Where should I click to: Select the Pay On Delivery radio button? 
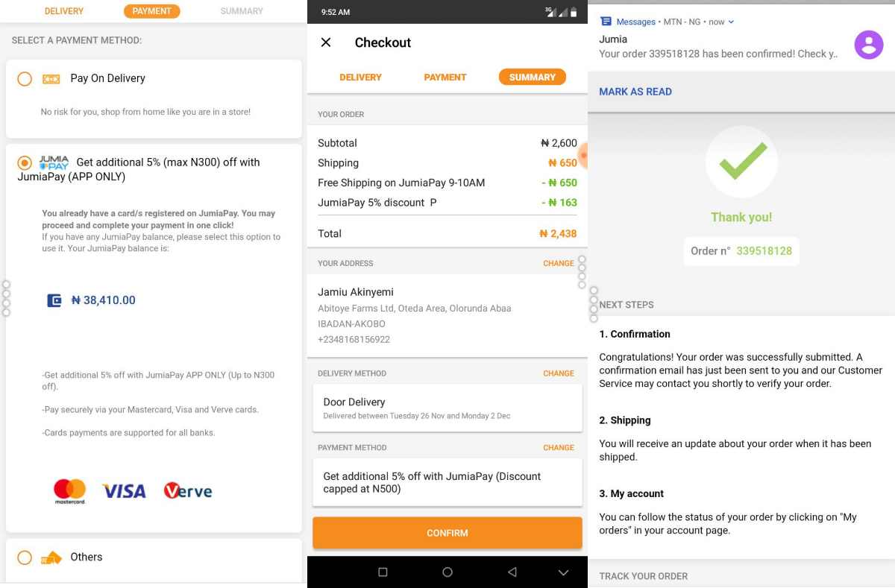tap(23, 78)
